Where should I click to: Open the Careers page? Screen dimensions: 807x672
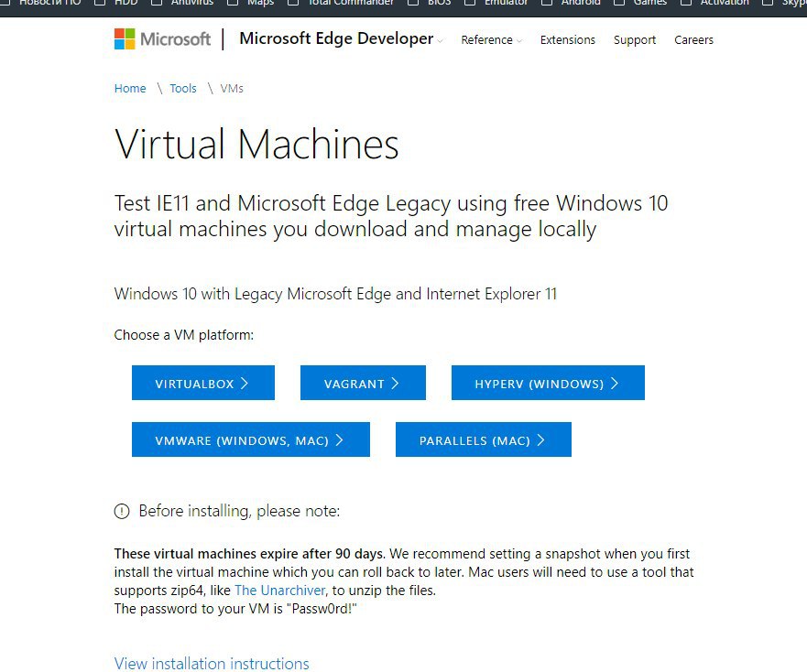(693, 40)
